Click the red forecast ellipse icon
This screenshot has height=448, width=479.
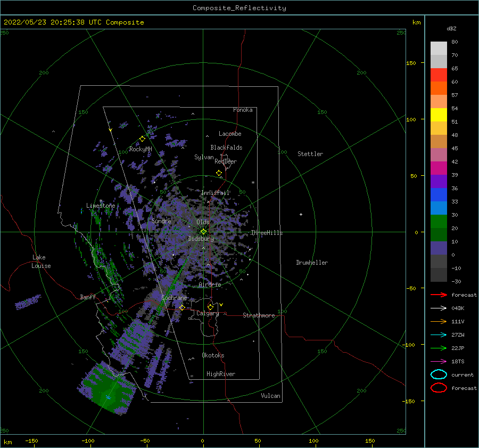[x=439, y=388]
